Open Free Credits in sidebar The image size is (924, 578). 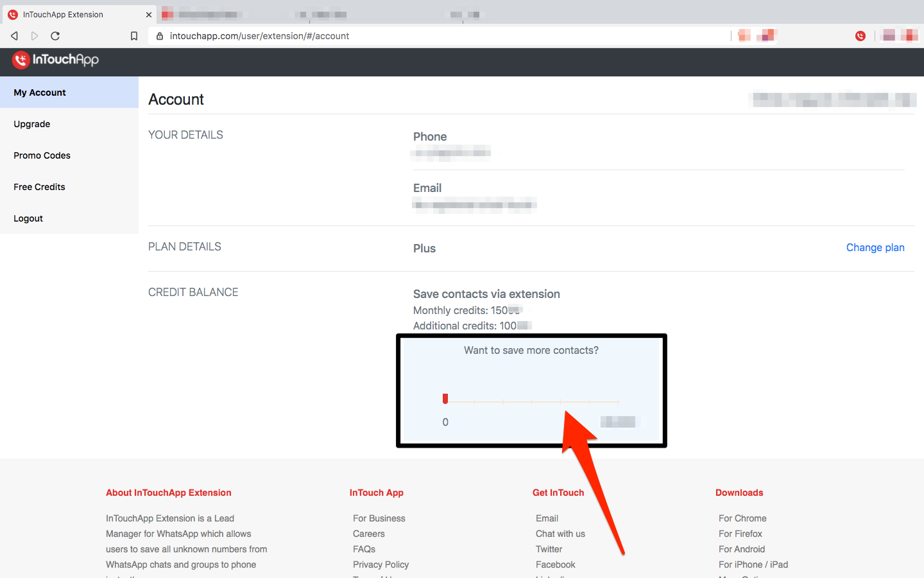point(69,187)
